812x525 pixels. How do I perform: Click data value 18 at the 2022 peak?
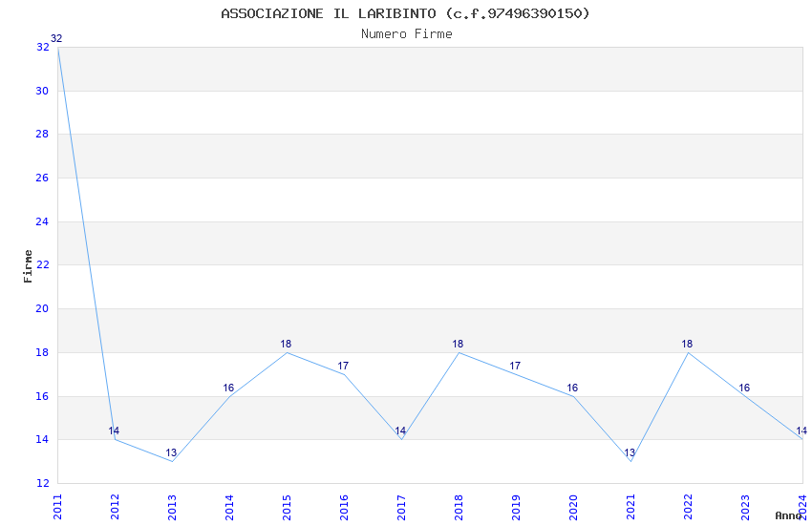pos(687,344)
